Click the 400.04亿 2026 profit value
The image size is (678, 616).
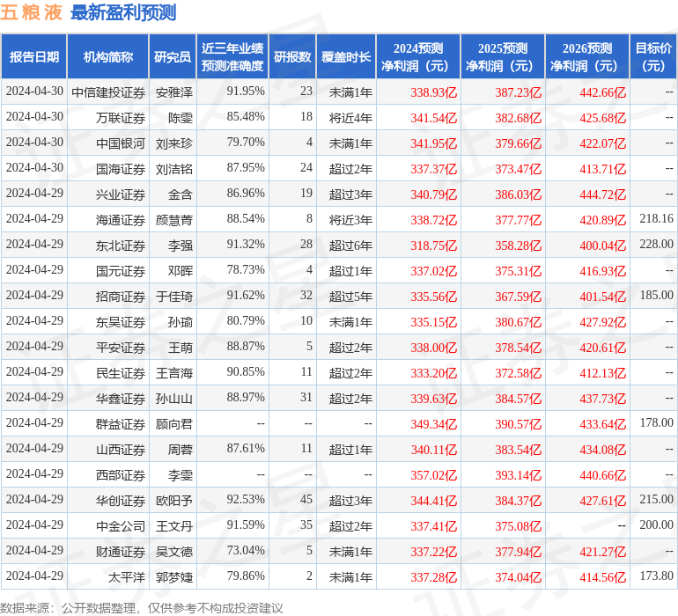click(x=603, y=246)
